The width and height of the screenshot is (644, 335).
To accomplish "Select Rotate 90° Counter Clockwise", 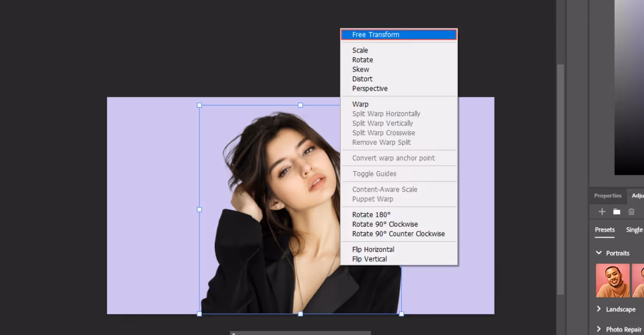I will pyautogui.click(x=398, y=233).
